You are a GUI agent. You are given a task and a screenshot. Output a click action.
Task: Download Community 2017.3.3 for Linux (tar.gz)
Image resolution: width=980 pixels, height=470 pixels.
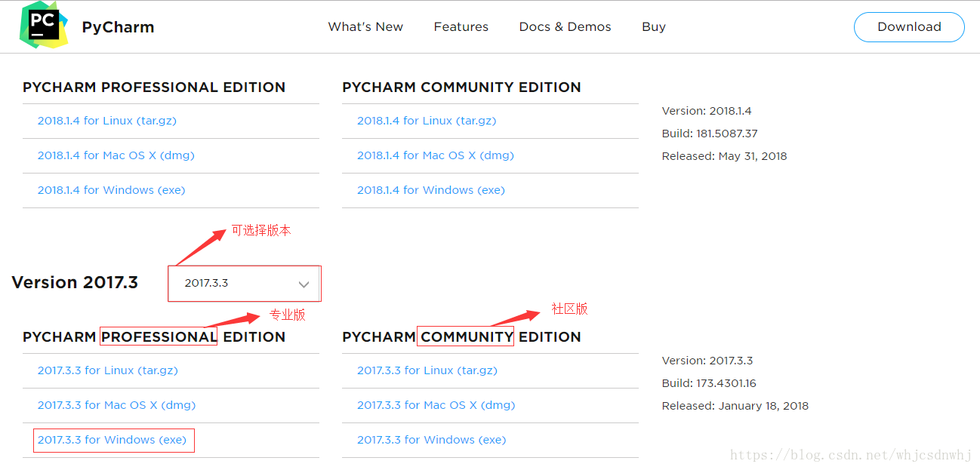[x=427, y=370]
